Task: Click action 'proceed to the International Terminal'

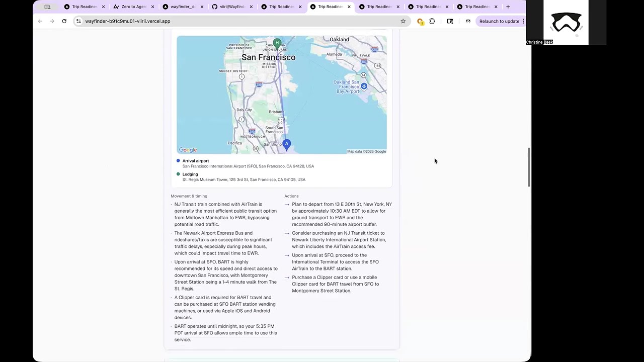Action: click(335, 262)
